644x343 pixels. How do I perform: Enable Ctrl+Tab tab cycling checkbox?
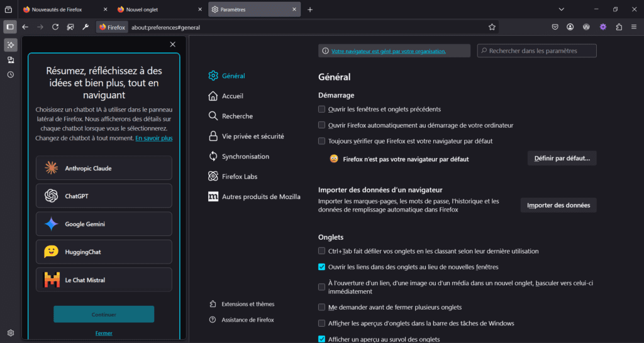click(x=321, y=251)
